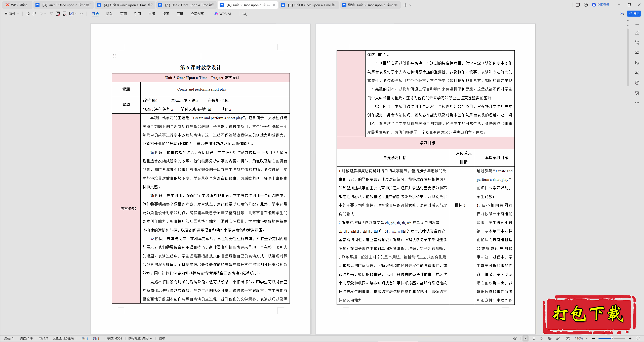The height and width of the screenshot is (342, 644).
Task: Open the new tab dropdown arrow beside the plus
Action: point(410,5)
